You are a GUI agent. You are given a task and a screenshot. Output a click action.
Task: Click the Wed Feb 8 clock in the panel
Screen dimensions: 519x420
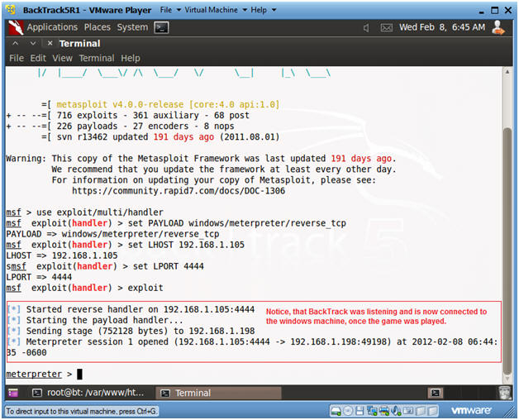click(x=442, y=27)
